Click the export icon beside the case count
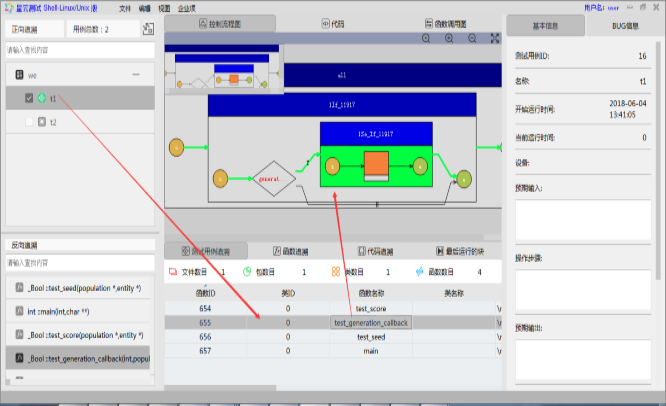The image size is (666, 406). pos(148,29)
